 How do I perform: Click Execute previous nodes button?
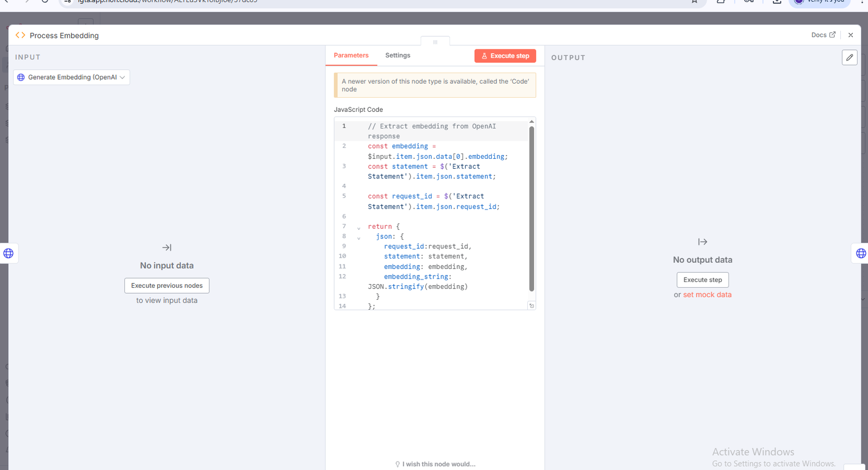(167, 286)
